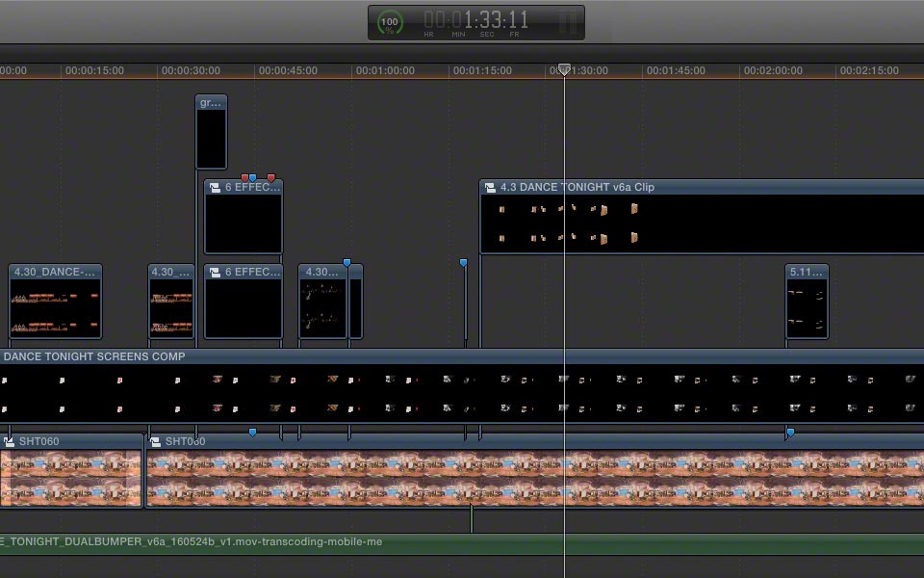Select the DANCE TONIGHT SCREENS COMP clip
Screen dimensions: 924x578
pos(462,386)
